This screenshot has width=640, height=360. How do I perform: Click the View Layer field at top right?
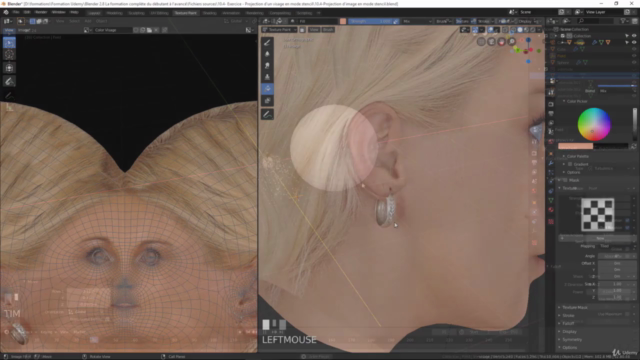coord(599,12)
